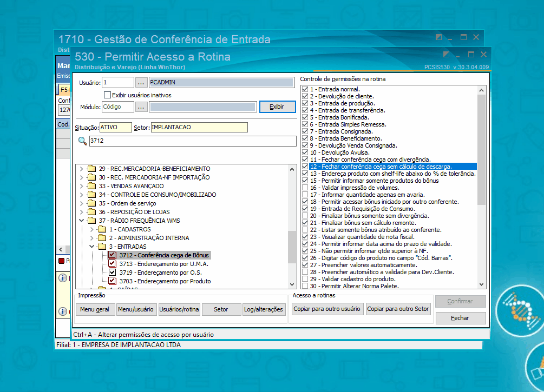
Task: Expand the 34 - CONTROLE DE CONSUMO/IMOBILIZADO node
Action: pos(82,195)
